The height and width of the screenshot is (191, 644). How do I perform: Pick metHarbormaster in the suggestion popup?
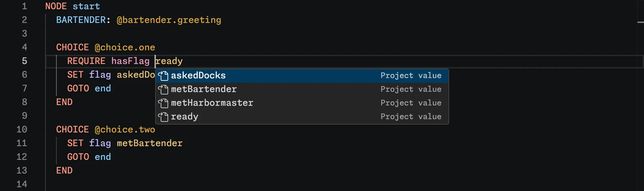302,103
